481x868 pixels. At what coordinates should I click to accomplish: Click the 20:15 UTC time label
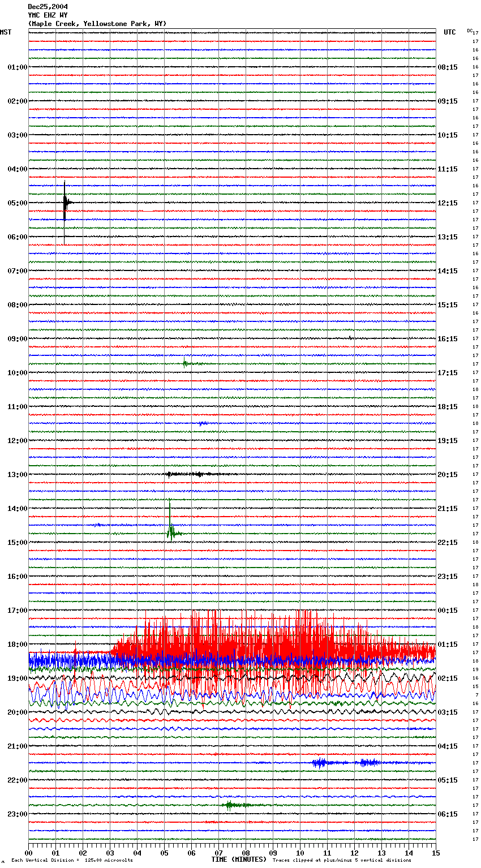pos(448,475)
